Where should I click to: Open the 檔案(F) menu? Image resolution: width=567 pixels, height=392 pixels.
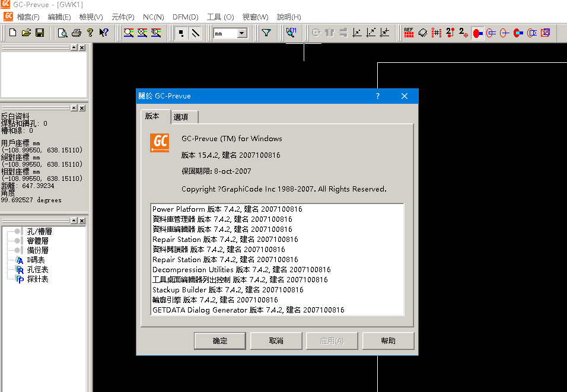28,17
